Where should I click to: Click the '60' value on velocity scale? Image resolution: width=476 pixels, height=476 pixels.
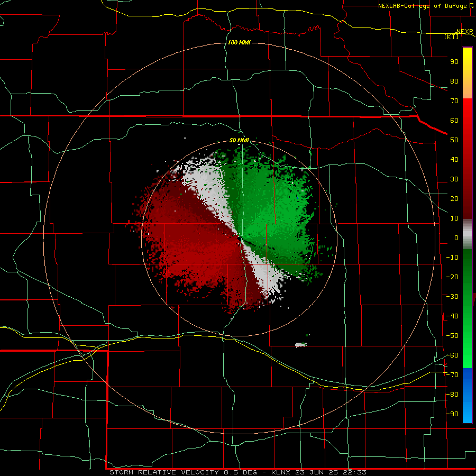click(x=454, y=121)
